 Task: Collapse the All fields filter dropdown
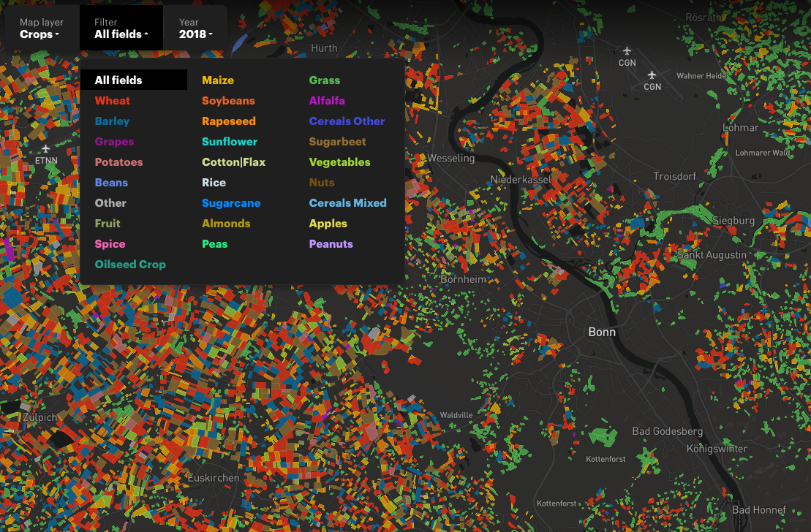[121, 28]
